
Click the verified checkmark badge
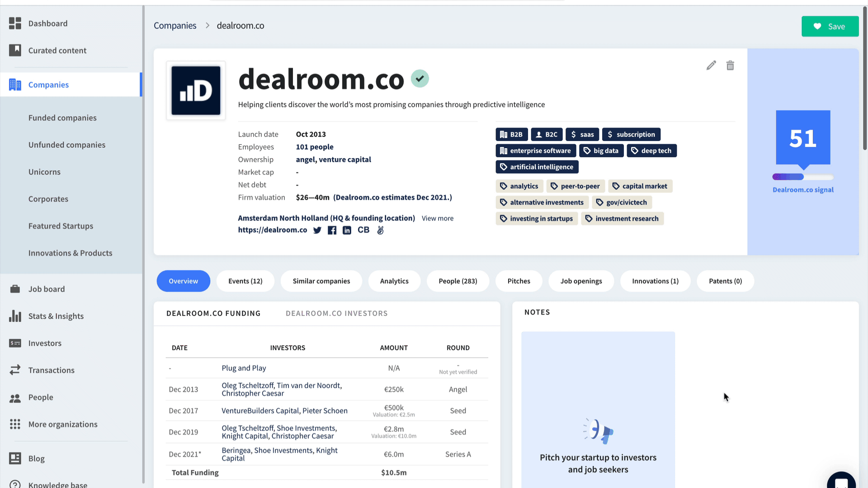click(x=420, y=79)
